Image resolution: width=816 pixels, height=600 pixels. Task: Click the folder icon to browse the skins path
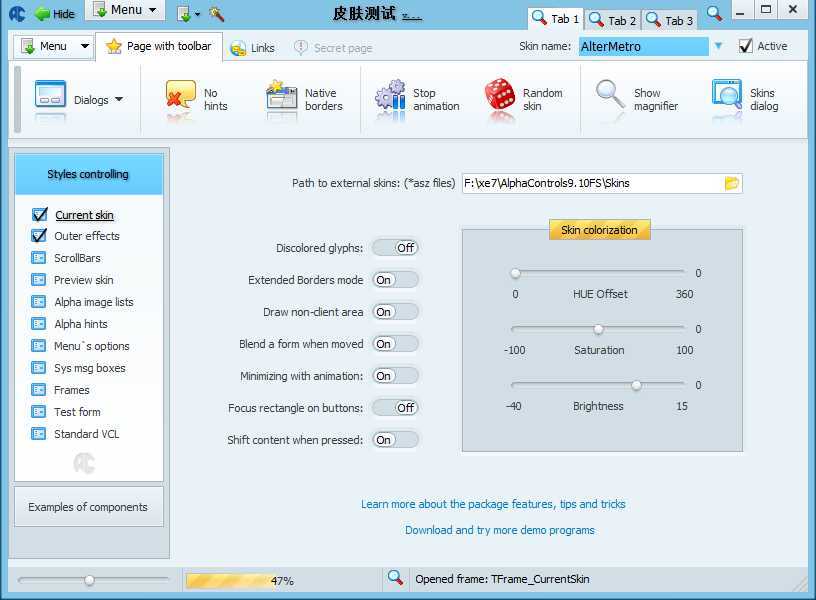[731, 183]
